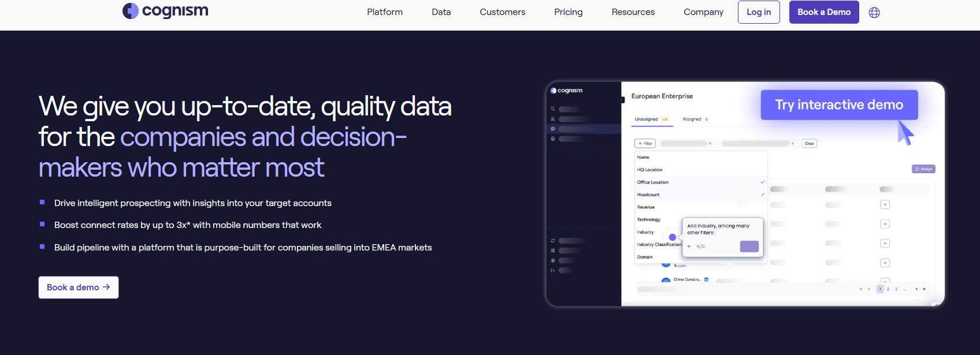Image resolution: width=980 pixels, height=355 pixels.
Task: Open the globe language selector icon
Action: tap(874, 13)
